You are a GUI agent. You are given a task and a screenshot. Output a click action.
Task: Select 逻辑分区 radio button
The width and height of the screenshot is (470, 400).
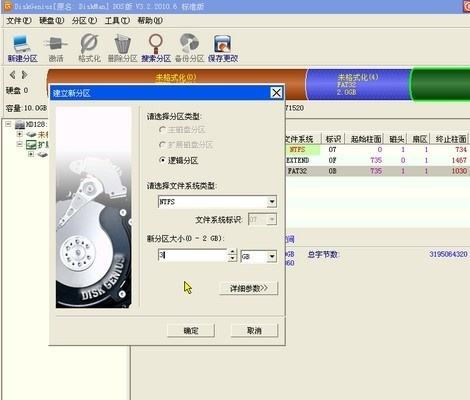(162, 160)
